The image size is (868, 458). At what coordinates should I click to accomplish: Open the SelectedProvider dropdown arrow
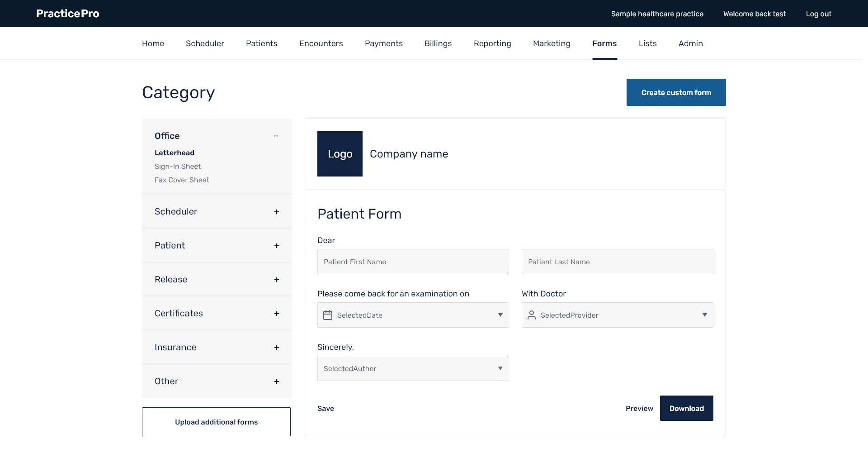(x=704, y=315)
